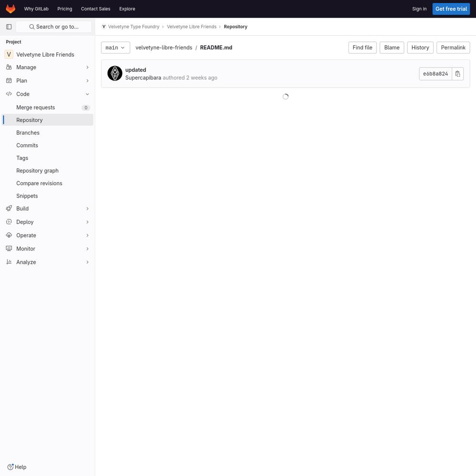Expand the Manage section chevron

coord(88,67)
